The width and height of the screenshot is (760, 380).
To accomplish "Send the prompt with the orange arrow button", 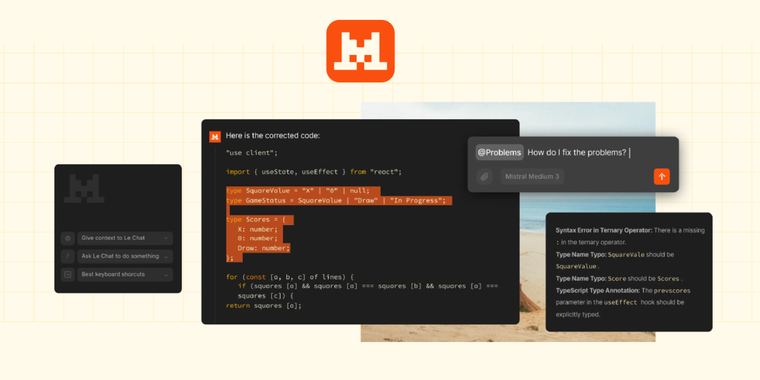I will click(x=662, y=176).
